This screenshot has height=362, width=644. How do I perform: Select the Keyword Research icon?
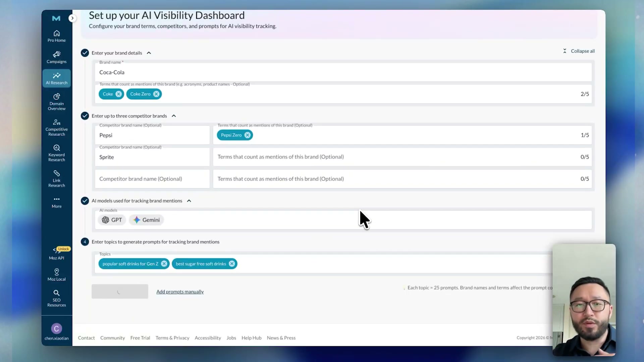56,153
